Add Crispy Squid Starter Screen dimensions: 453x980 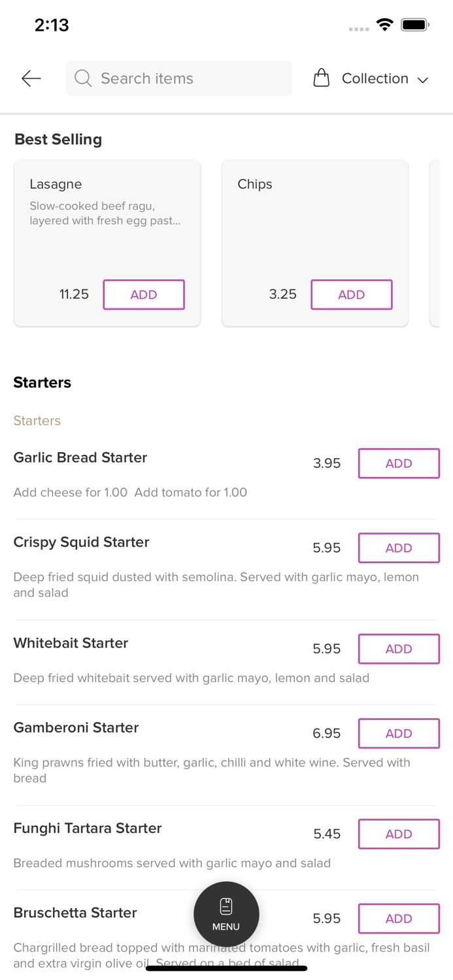point(398,547)
